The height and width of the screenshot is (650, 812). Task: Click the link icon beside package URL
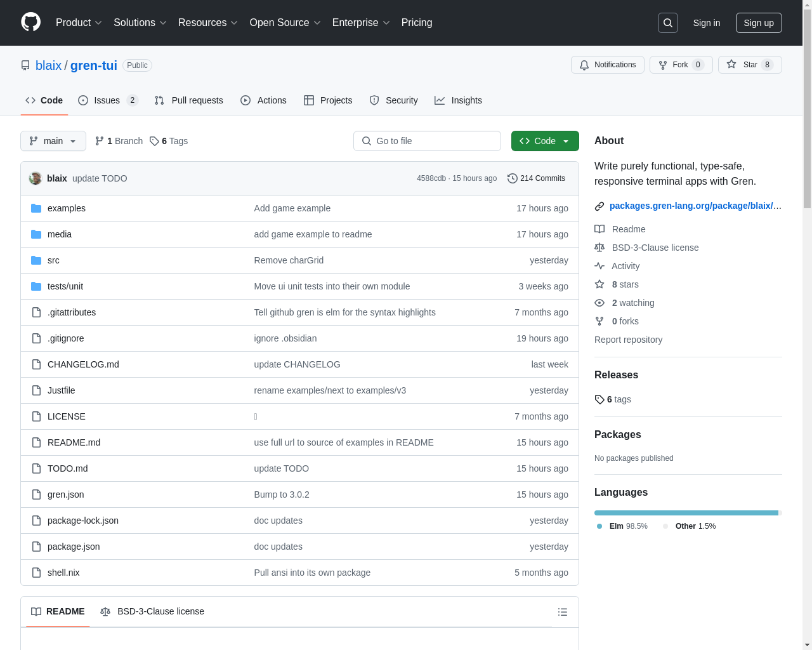pos(599,206)
